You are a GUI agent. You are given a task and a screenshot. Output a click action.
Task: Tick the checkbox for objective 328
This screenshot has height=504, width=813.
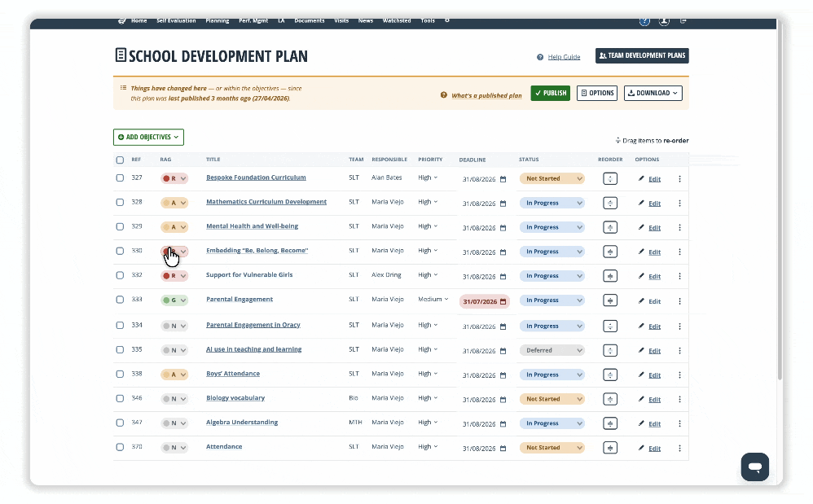[x=120, y=202]
